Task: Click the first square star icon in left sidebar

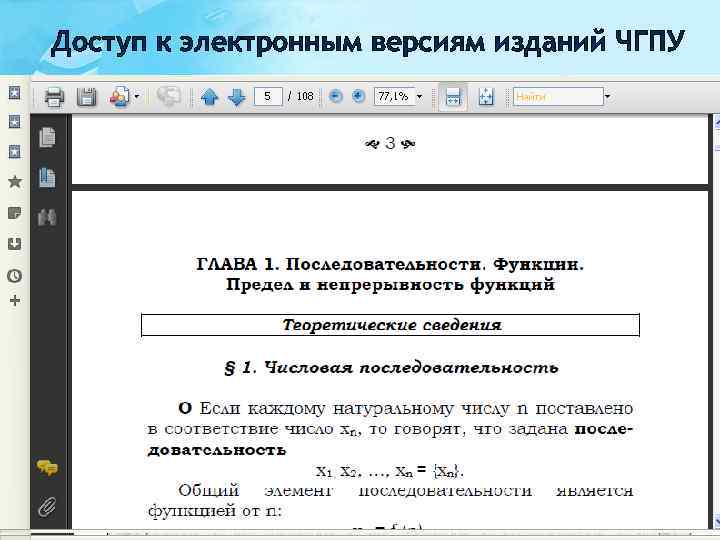Action: pyautogui.click(x=15, y=93)
